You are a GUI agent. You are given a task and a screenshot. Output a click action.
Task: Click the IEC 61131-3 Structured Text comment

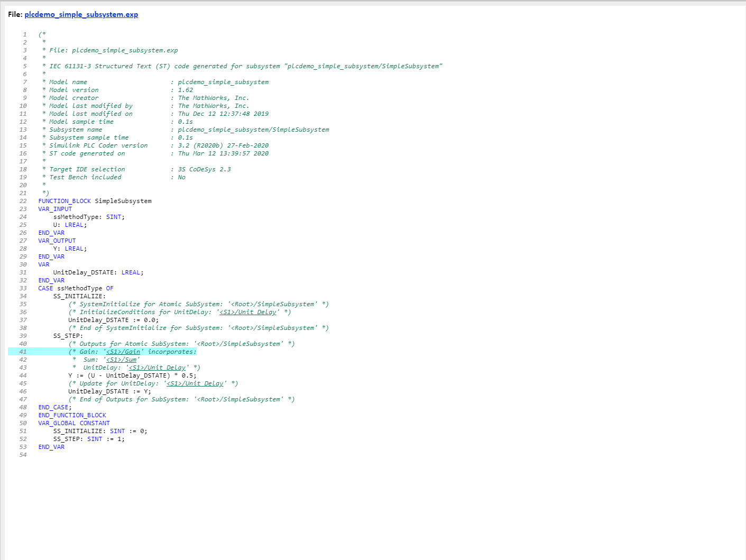point(242,66)
